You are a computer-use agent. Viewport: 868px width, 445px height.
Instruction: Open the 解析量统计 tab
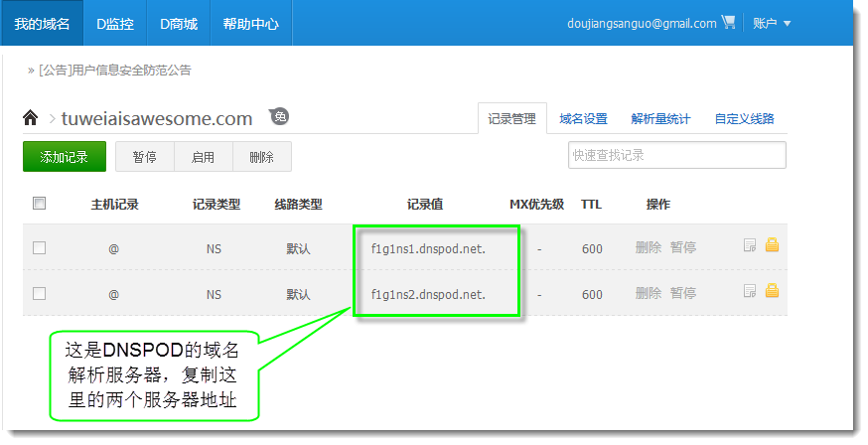click(x=660, y=118)
